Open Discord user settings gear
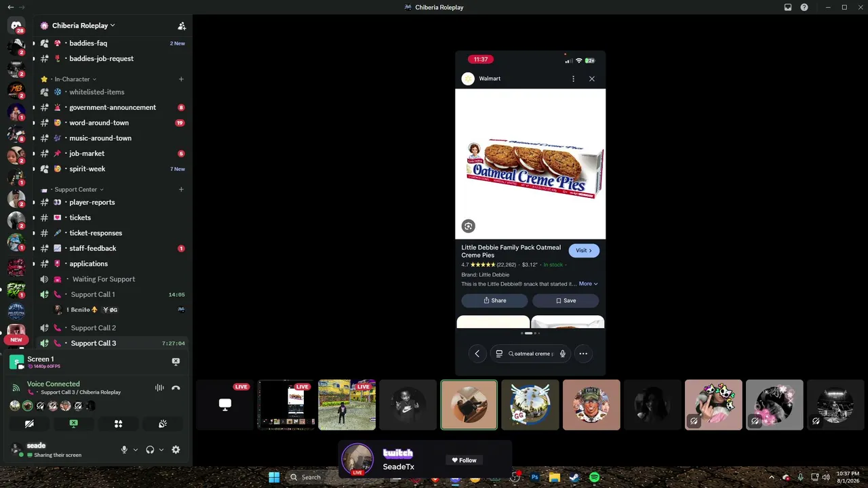 (176, 449)
